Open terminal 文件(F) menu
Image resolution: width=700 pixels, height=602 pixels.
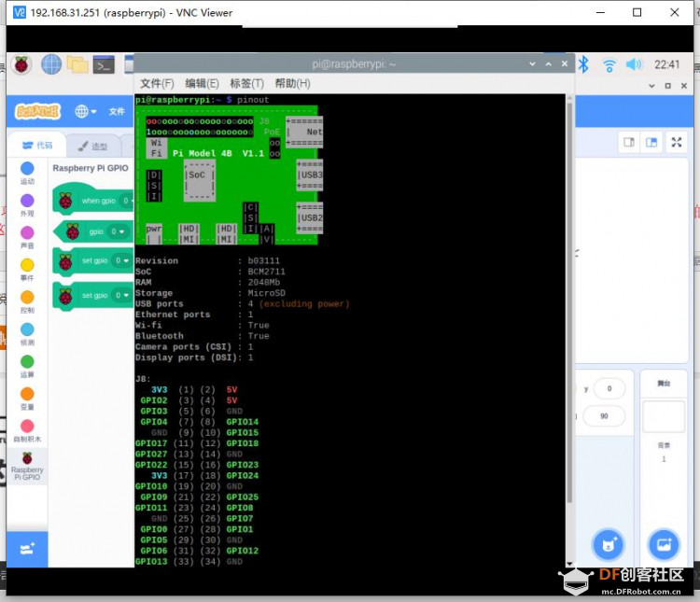click(x=157, y=83)
